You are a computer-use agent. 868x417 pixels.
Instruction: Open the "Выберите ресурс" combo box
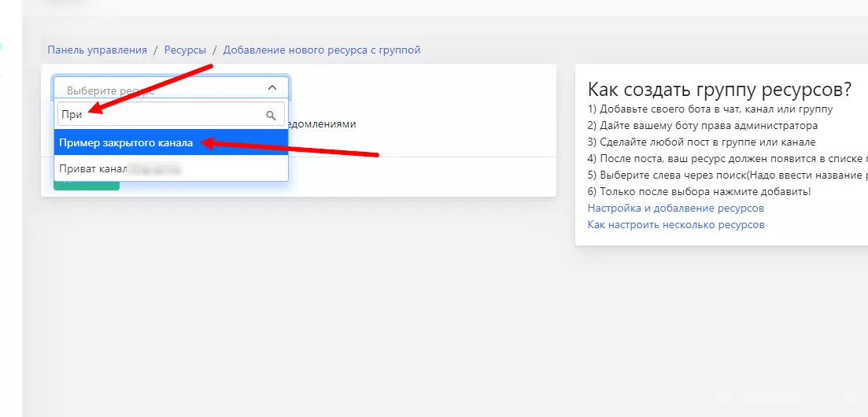[x=171, y=88]
